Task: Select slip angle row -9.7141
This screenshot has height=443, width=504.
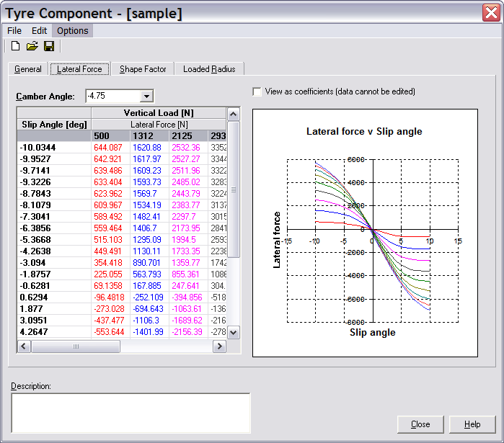Action: [x=54, y=171]
